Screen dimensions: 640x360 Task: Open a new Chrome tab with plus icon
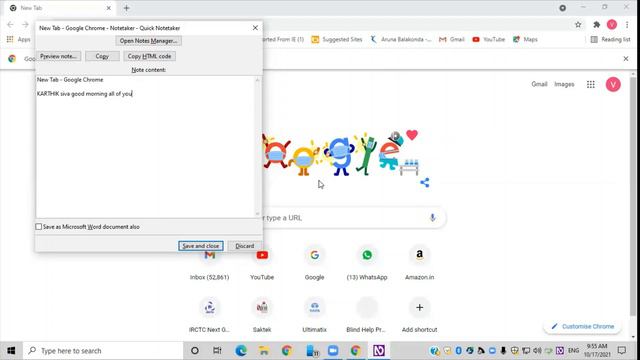(x=127, y=8)
